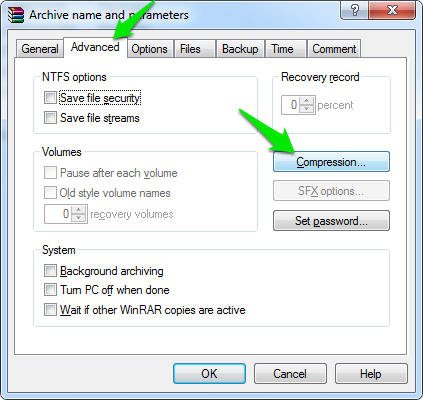Click the WinRAR books icon in title bar

[x=16, y=15]
